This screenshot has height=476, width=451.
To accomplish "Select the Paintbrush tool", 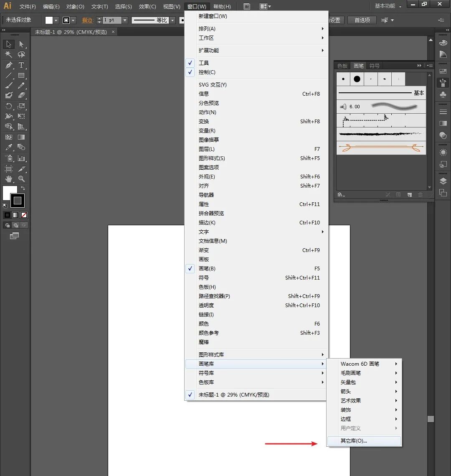I will pos(8,86).
